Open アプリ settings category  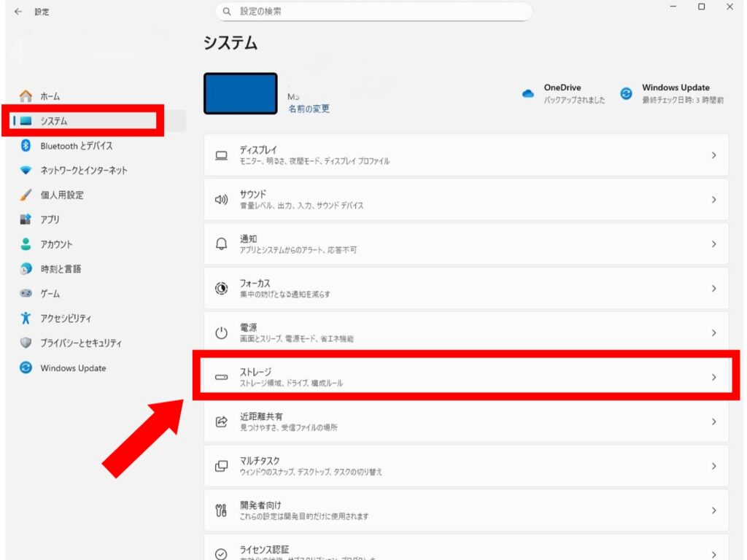tap(50, 219)
